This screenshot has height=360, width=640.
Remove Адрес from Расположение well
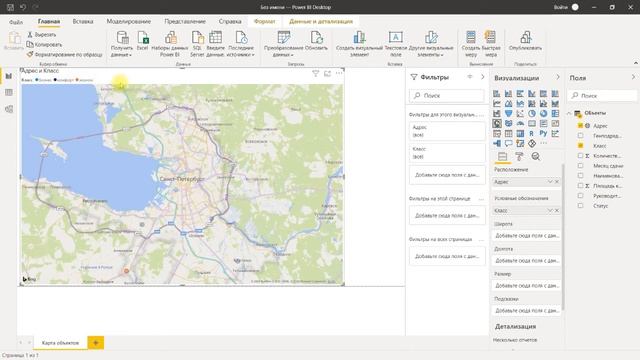(x=557, y=182)
